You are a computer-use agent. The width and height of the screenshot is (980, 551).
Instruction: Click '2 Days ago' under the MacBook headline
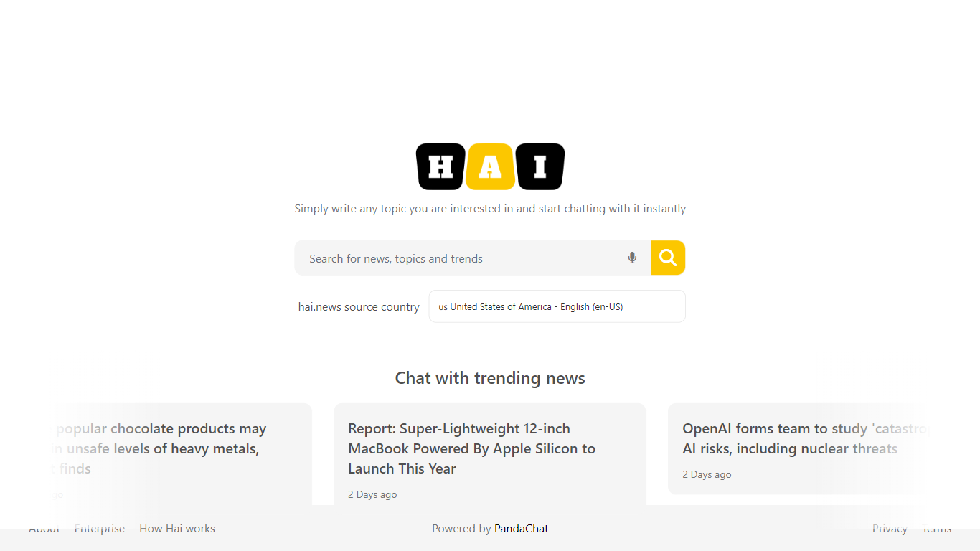(372, 494)
